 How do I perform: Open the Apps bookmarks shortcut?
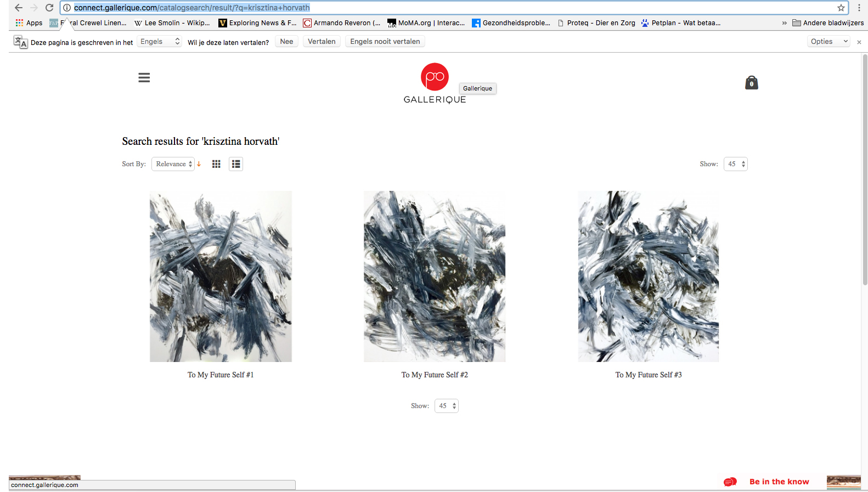coord(29,22)
